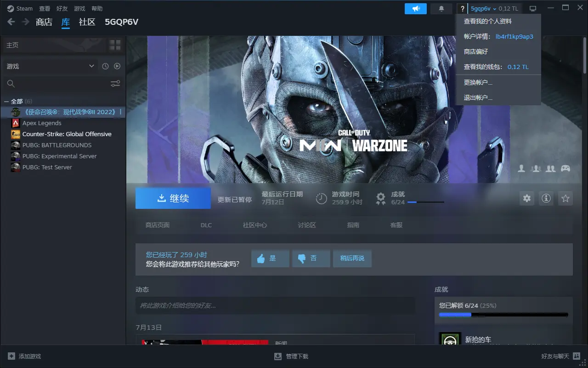Click the Counter-Strike game icon
The height and width of the screenshot is (368, 588).
pos(16,134)
